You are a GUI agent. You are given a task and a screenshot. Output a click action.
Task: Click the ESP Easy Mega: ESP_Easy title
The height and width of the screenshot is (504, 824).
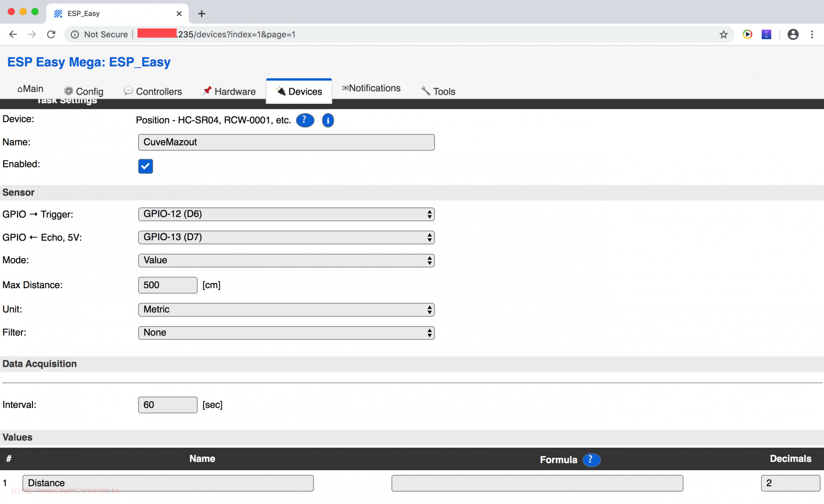(89, 62)
